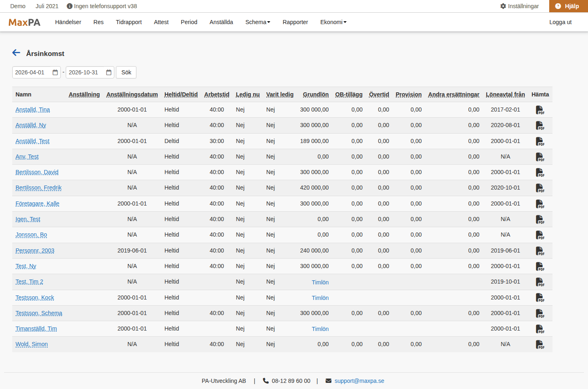Go back using the blue arrow
Image resolution: width=588 pixels, height=389 pixels.
coord(16,53)
